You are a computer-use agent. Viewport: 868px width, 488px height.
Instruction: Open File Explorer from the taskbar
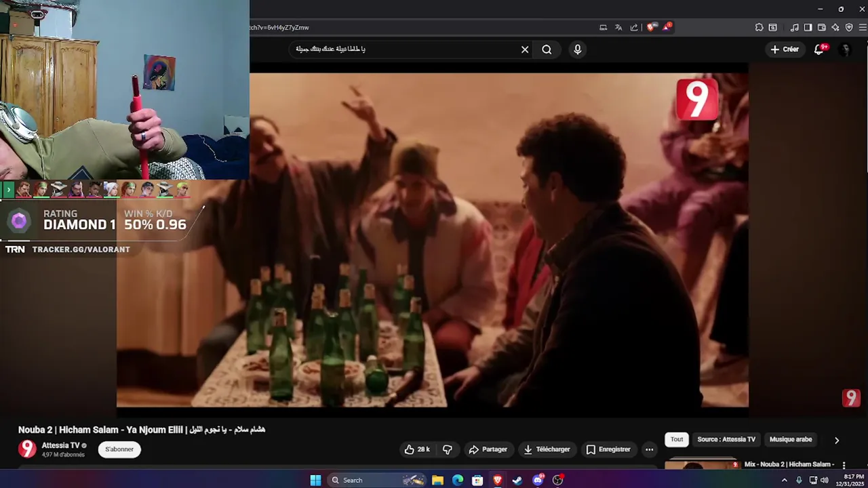(437, 480)
